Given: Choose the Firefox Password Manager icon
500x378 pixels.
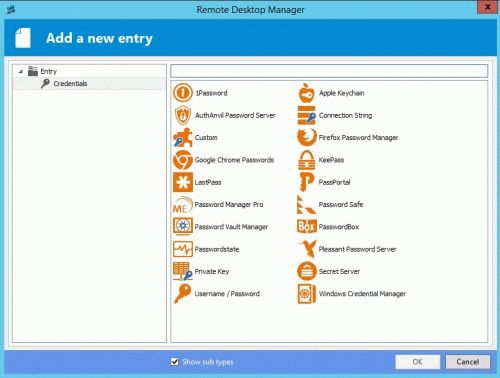Looking at the screenshot, I should pos(306,138).
